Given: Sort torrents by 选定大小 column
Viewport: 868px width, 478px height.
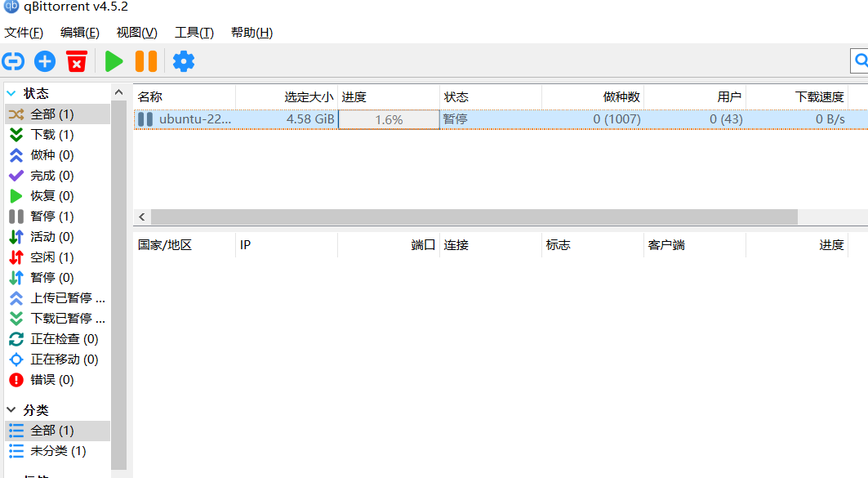Looking at the screenshot, I should [287, 97].
